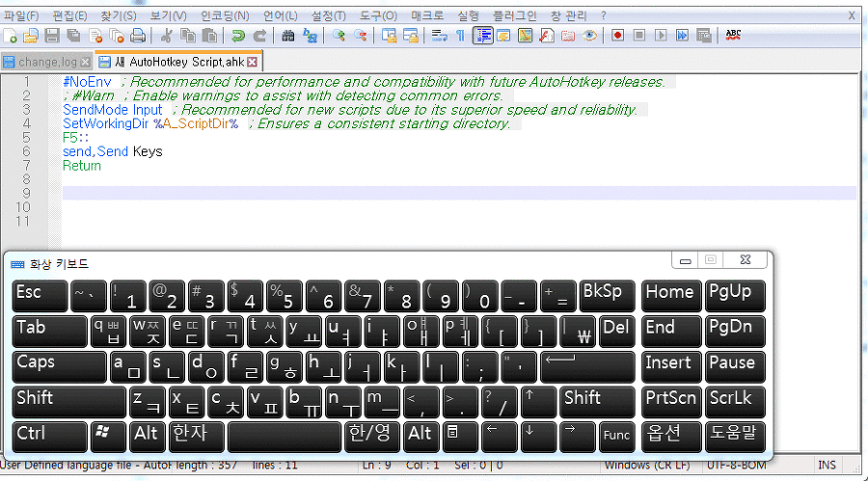Click the 한자 key on the keyboard
This screenshot has height=481, width=868.
coord(197,438)
